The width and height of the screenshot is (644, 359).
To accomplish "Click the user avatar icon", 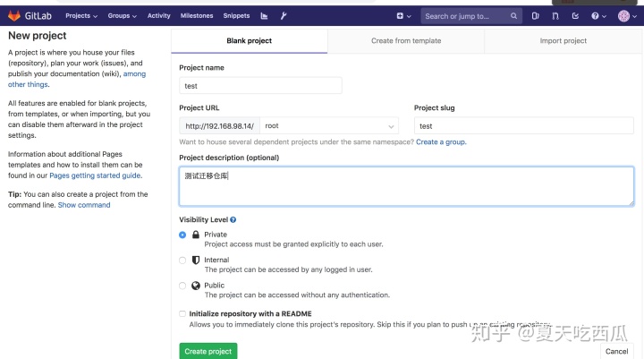I will click(x=623, y=16).
